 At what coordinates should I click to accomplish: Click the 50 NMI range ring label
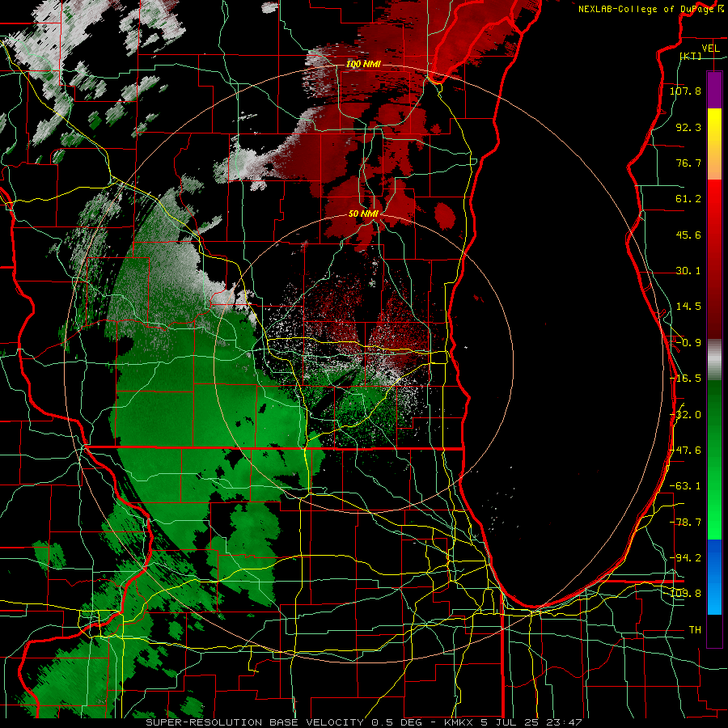pyautogui.click(x=363, y=214)
